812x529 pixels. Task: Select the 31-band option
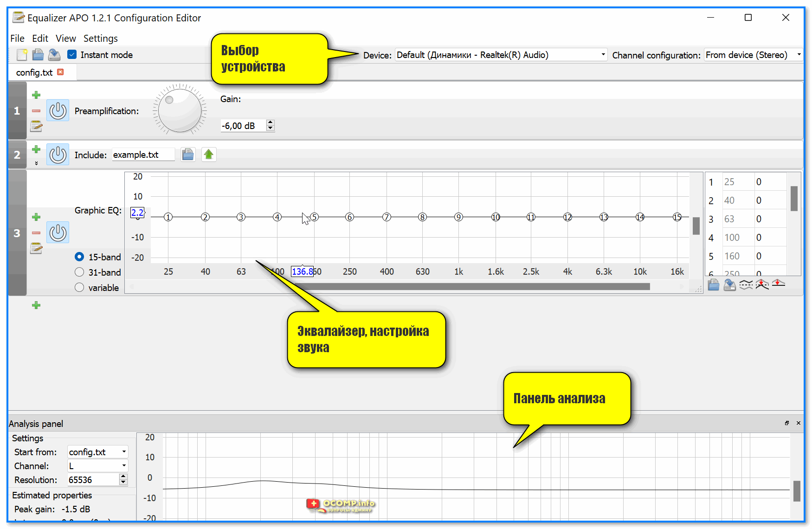tap(79, 272)
